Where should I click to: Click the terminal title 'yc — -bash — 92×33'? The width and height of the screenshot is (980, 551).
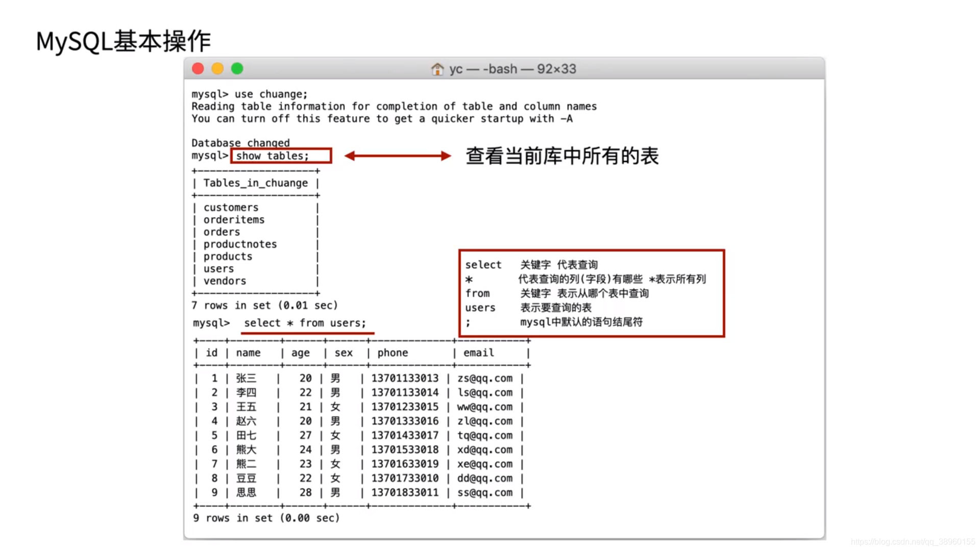coord(512,69)
